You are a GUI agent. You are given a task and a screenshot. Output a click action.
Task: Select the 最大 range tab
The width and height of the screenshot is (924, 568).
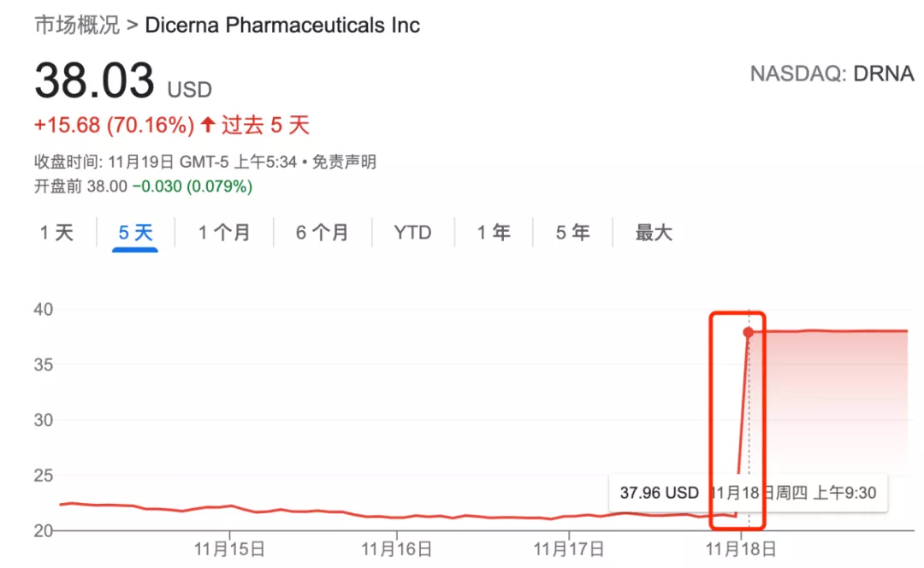(654, 233)
